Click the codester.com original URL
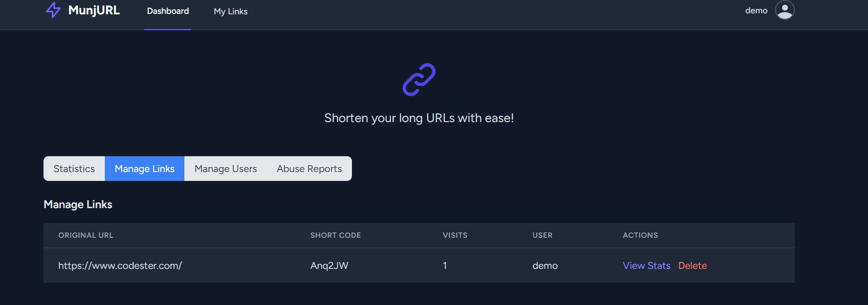This screenshot has height=305, width=868. (120, 265)
